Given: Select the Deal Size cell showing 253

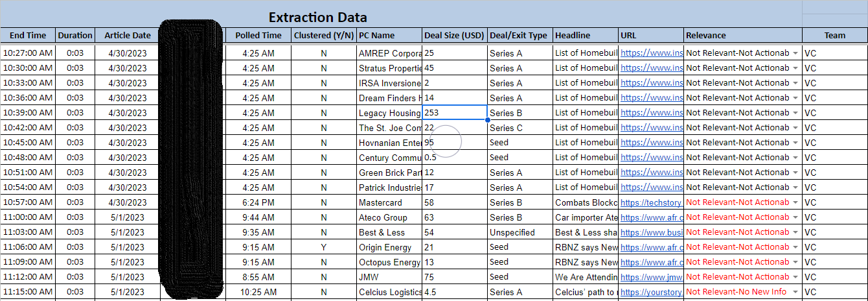Looking at the screenshot, I should 455,112.
